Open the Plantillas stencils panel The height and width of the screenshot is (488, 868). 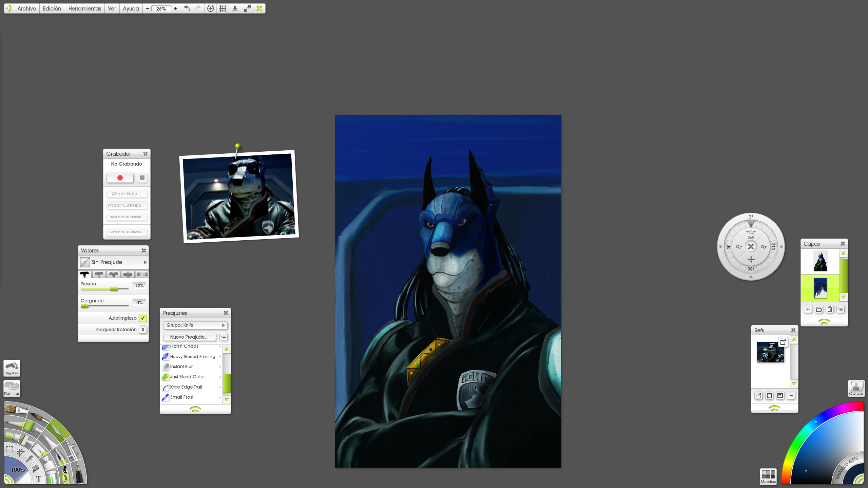click(x=12, y=388)
